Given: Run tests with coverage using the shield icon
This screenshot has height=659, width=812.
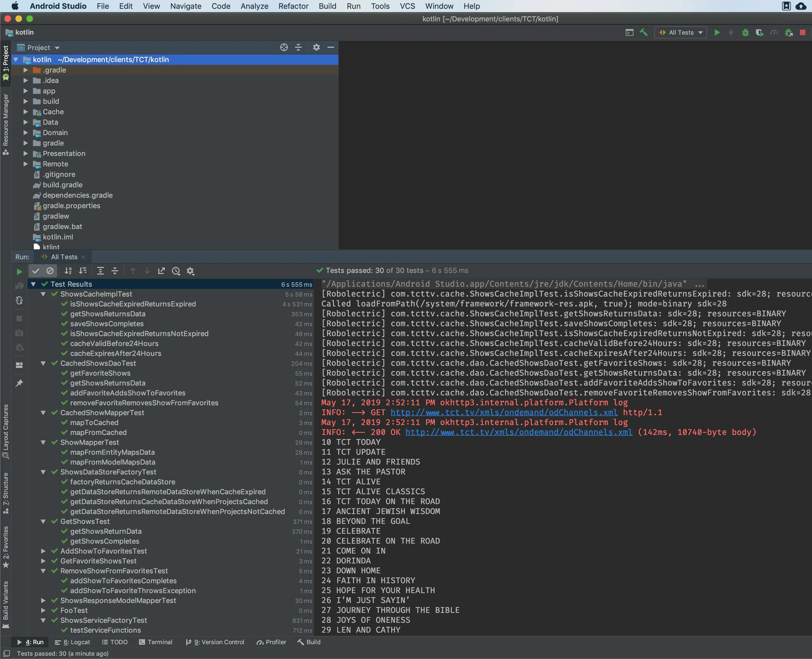Looking at the screenshot, I should click(x=760, y=33).
